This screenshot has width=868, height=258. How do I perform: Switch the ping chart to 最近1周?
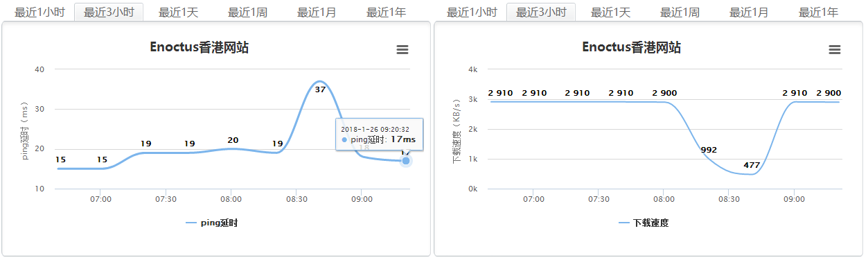coord(247,12)
